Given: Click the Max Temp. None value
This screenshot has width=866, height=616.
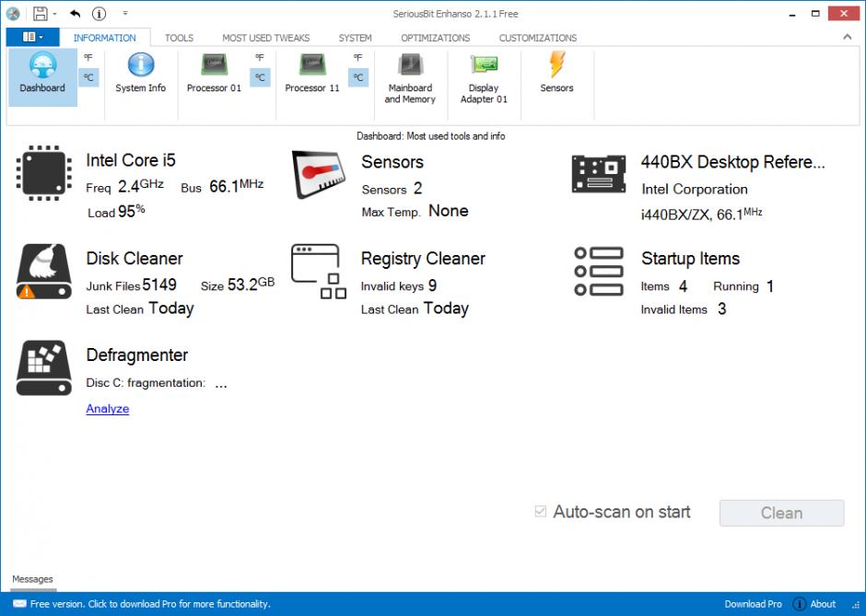Looking at the screenshot, I should point(449,211).
